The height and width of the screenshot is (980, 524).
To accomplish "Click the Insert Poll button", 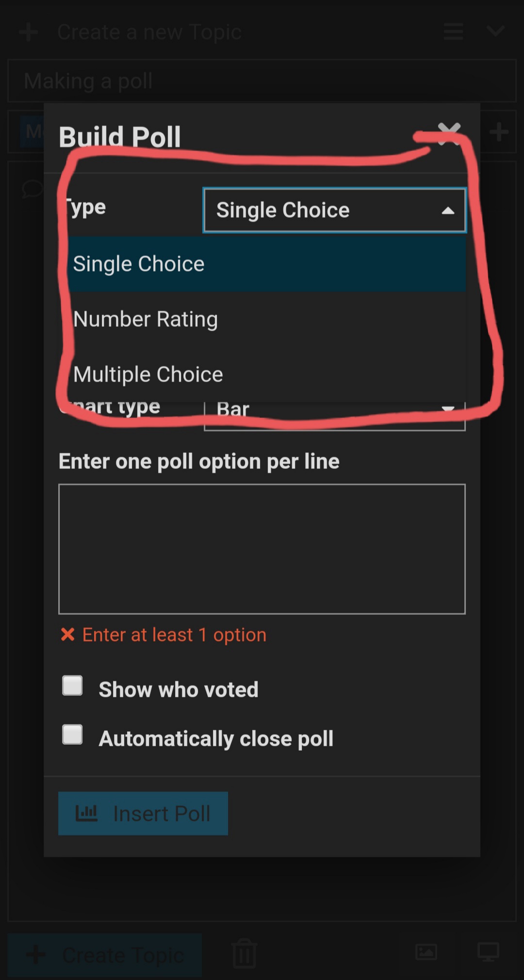I will (x=143, y=814).
